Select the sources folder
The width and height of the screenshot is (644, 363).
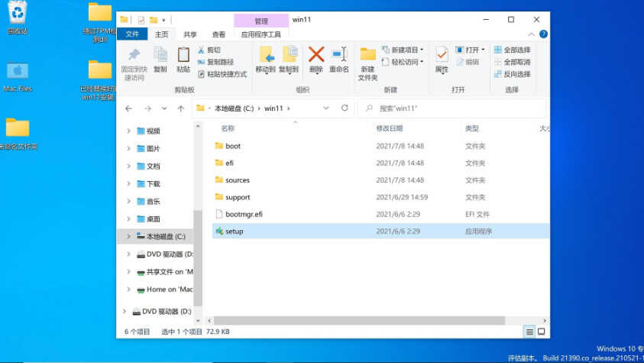pos(238,180)
